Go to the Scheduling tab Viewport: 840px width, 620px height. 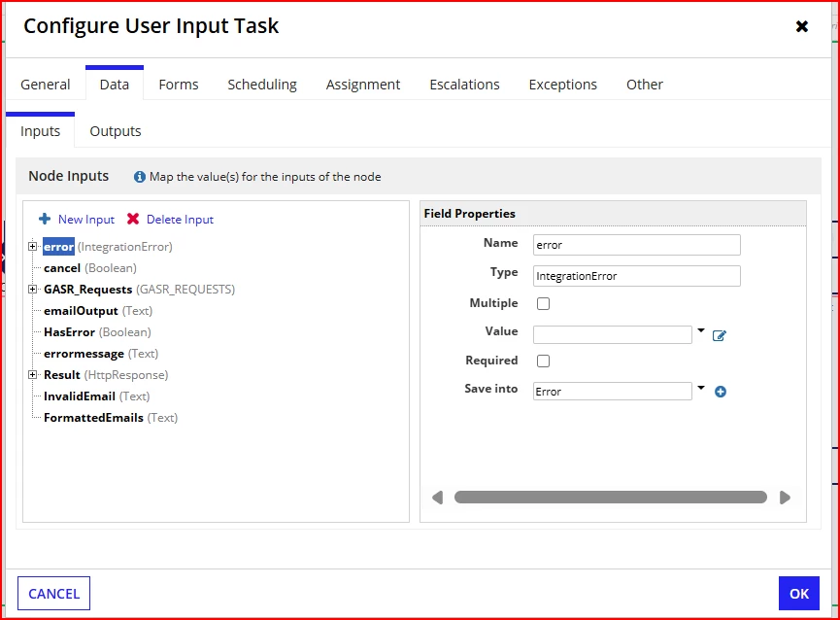[x=262, y=85]
